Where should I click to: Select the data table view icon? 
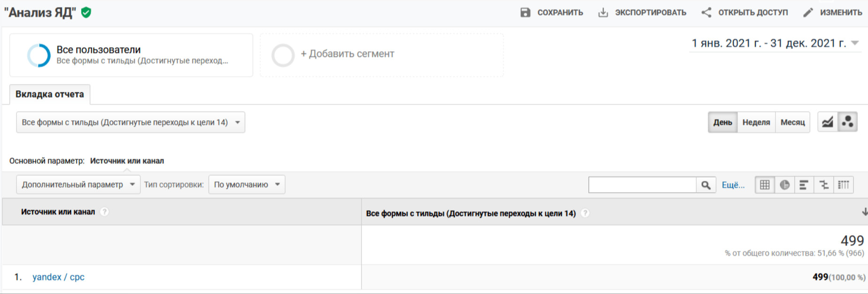click(765, 185)
